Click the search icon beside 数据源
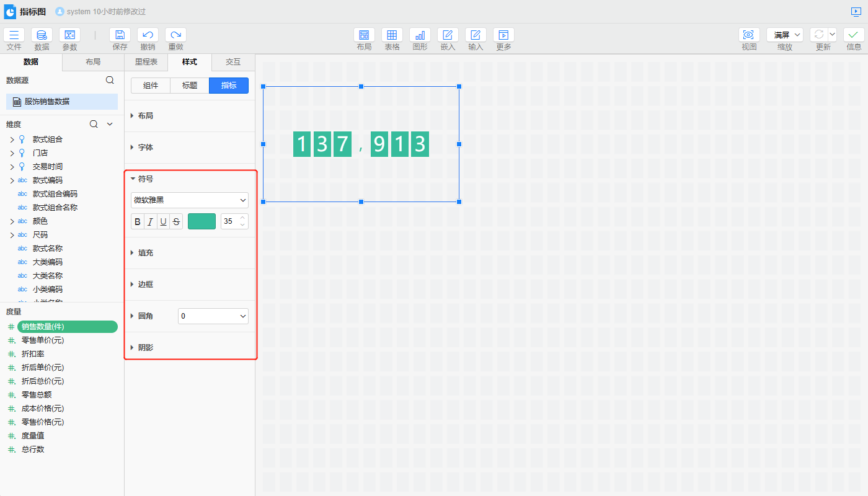Screen dimensions: 868x496 (x=110, y=80)
